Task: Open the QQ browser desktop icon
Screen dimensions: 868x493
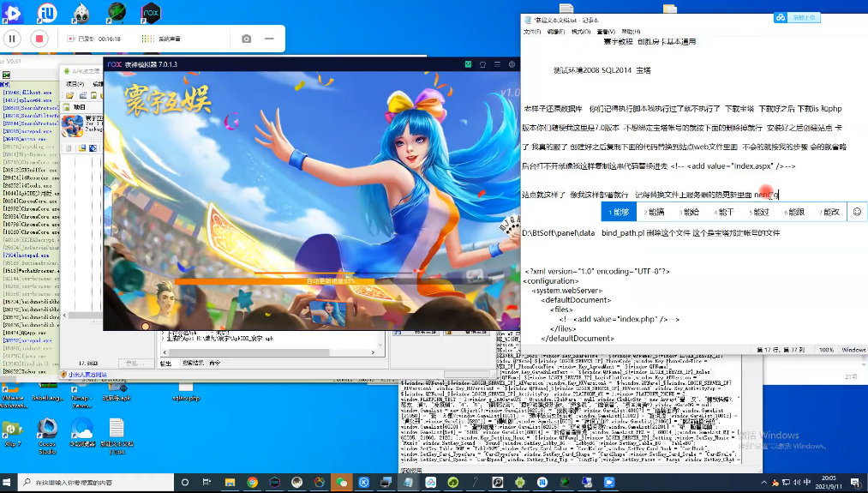Action: [x=82, y=432]
